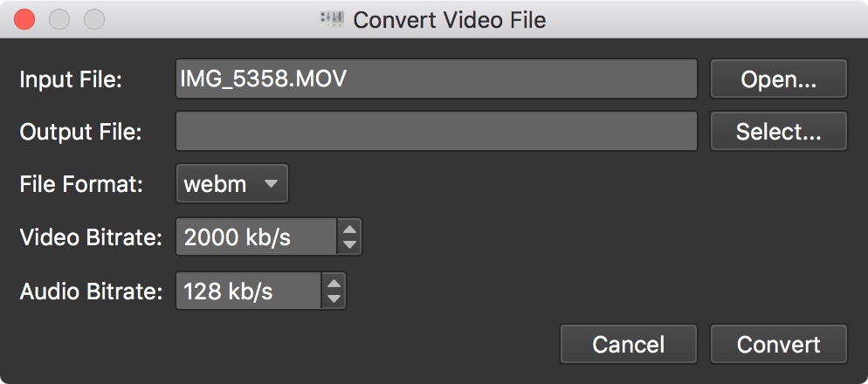Click the Audio Bitrate 128 kb/s field
This screenshot has width=868, height=384.
click(x=249, y=291)
